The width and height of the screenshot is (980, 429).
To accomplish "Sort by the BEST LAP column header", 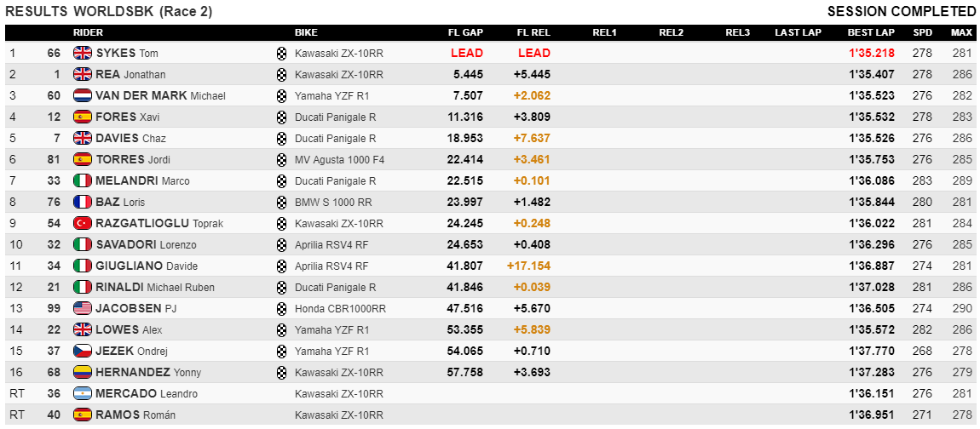I will 871,32.
